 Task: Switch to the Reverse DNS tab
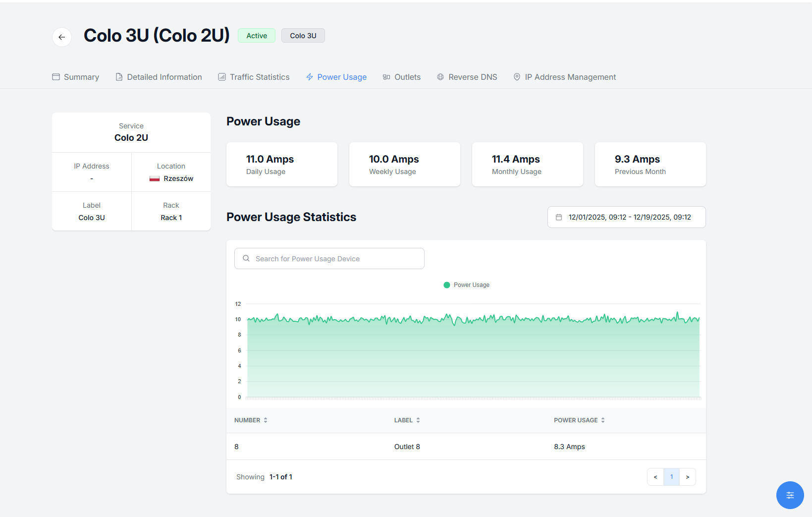tap(467, 77)
